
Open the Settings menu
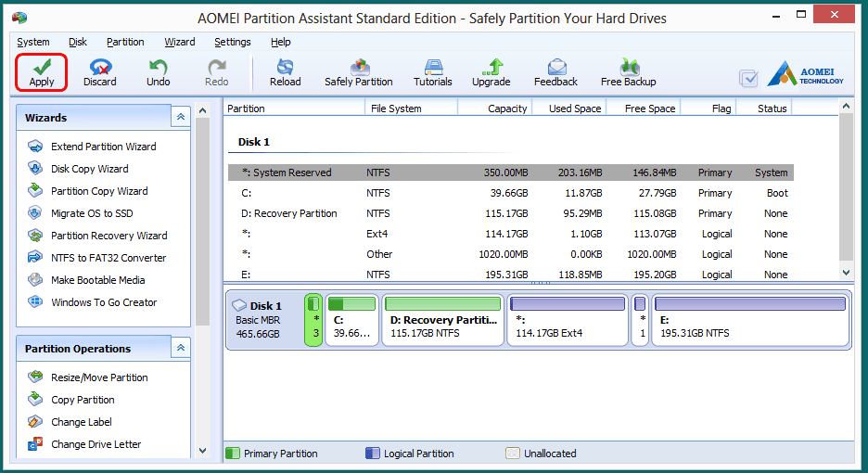pyautogui.click(x=233, y=42)
